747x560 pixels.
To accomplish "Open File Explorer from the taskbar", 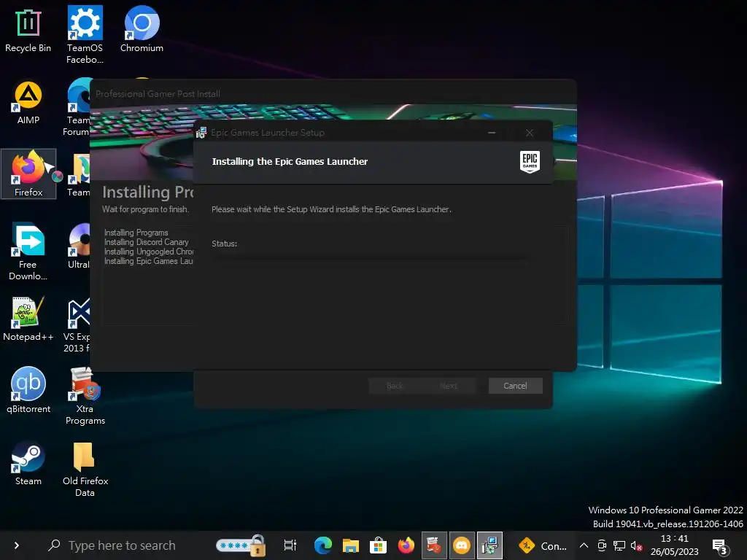I will 351,545.
